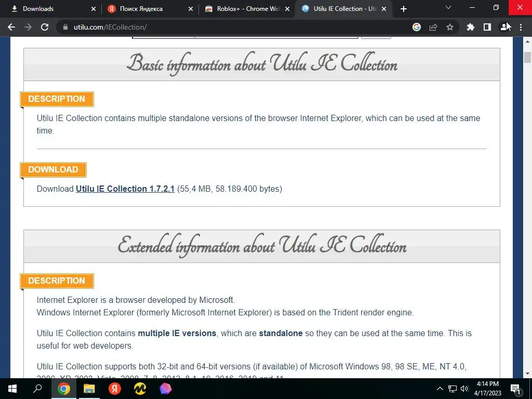Click heading Basic information about Utilu IE Collection
Screen dimensions: 532x399
262,64
